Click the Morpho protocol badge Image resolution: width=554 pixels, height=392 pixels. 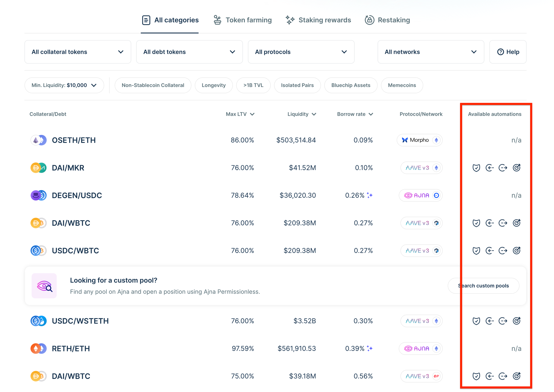pyautogui.click(x=419, y=140)
